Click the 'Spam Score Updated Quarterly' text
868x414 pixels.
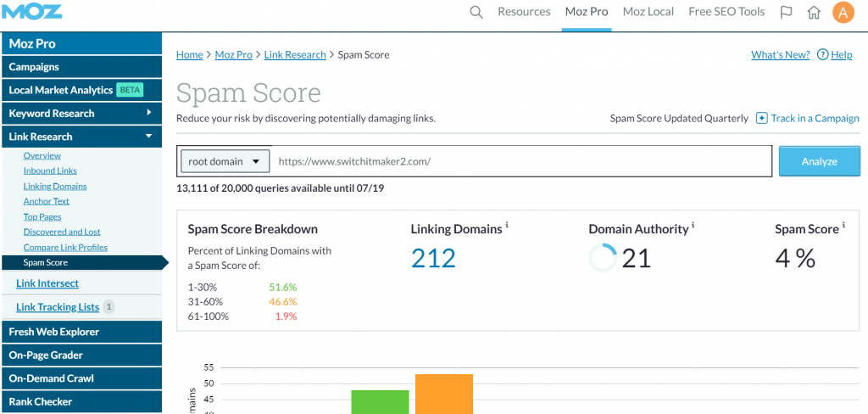679,118
